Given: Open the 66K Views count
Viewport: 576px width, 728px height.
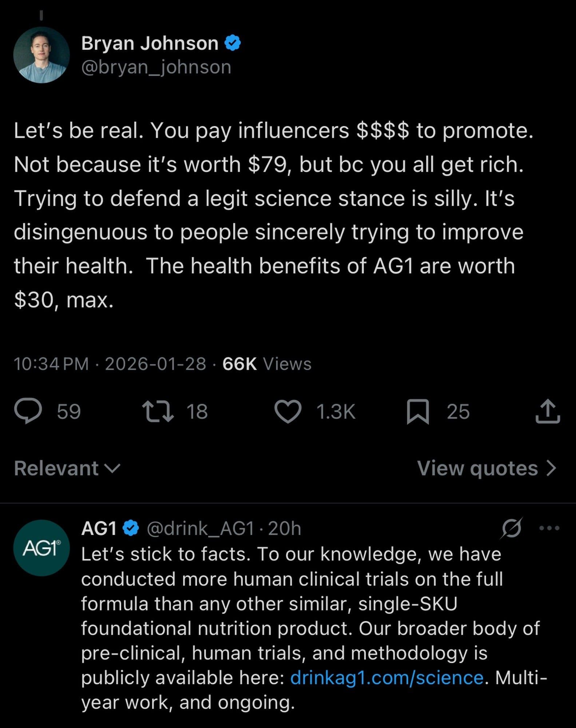Looking at the screenshot, I should click(x=267, y=364).
